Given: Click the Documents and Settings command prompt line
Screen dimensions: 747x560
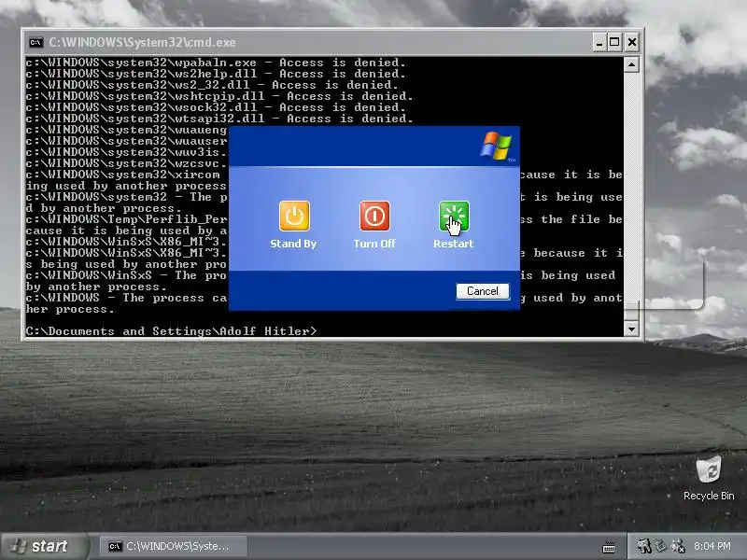Looking at the screenshot, I should (x=172, y=331).
